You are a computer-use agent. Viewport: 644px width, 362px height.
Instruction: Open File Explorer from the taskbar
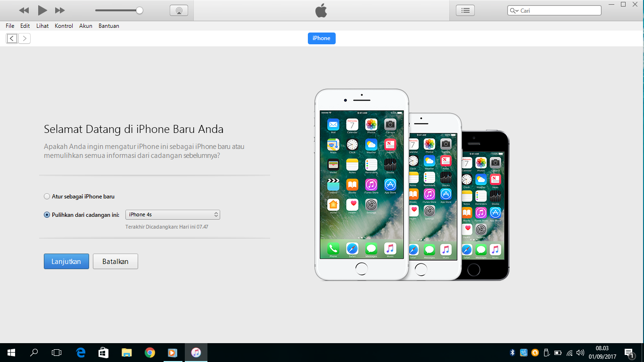(127, 352)
